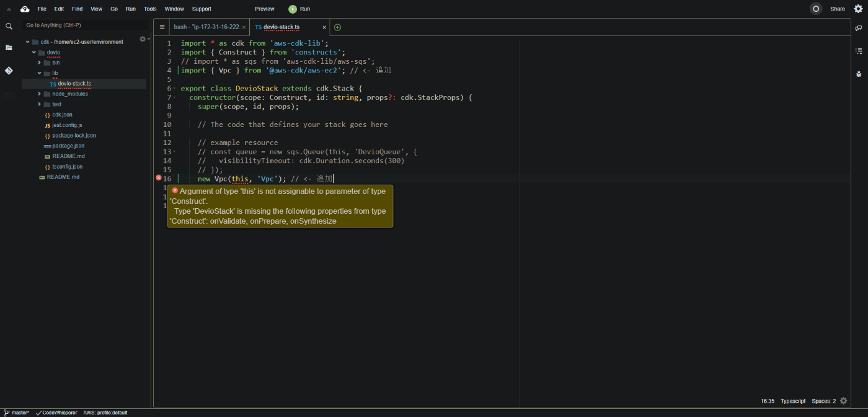Screen dimensions: 868x417
Task: Open the Support menu
Action: point(201,9)
